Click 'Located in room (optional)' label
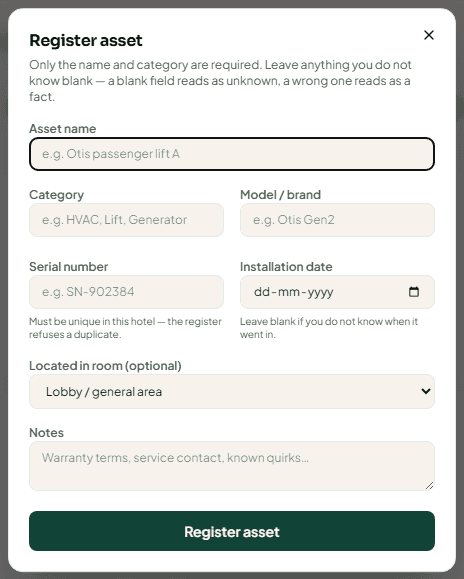 point(105,366)
